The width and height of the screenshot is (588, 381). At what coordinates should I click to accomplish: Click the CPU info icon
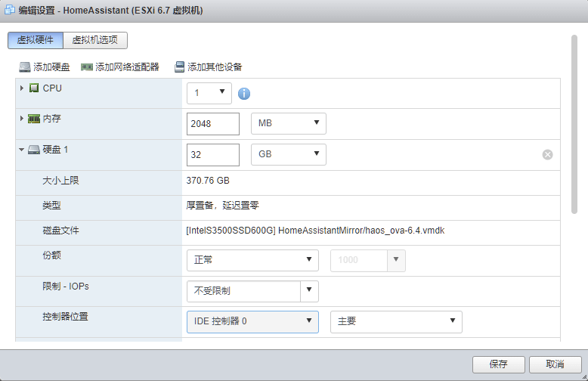click(x=244, y=94)
